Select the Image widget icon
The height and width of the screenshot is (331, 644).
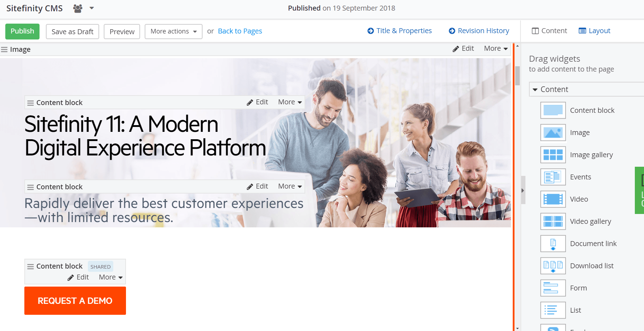(x=553, y=133)
